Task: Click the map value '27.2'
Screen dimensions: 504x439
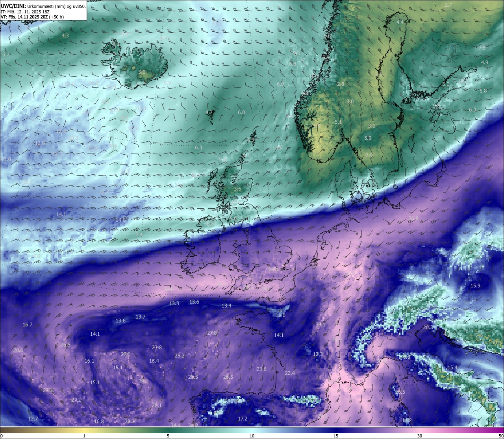Action: coord(76,400)
